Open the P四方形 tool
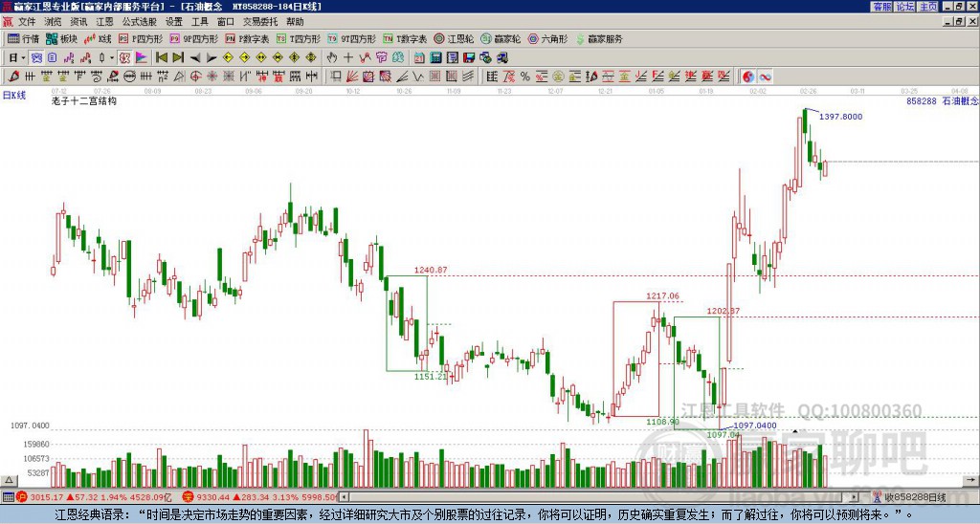 [x=141, y=38]
